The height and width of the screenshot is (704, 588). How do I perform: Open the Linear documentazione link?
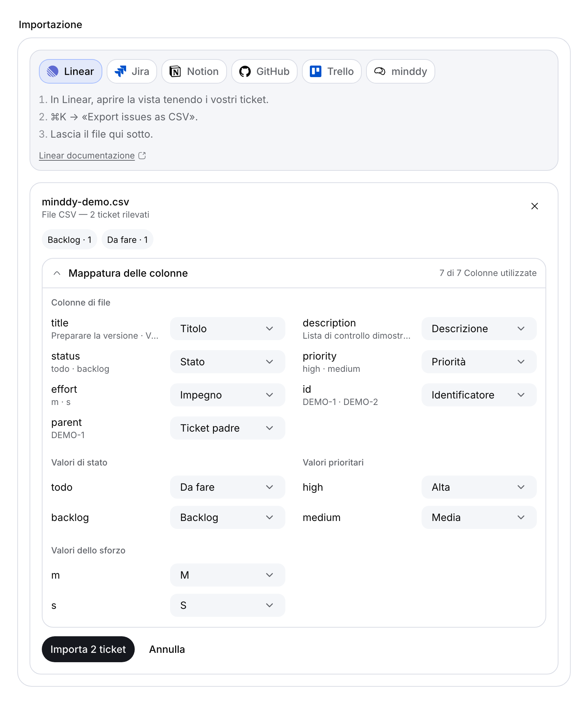87,156
